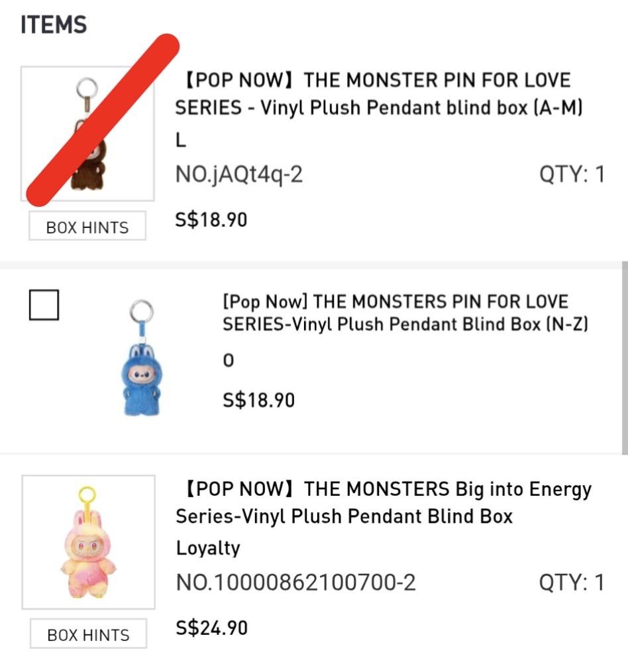628x672 pixels.
Task: Open the Pin For Love (N-Z) product title
Action: tap(405, 313)
